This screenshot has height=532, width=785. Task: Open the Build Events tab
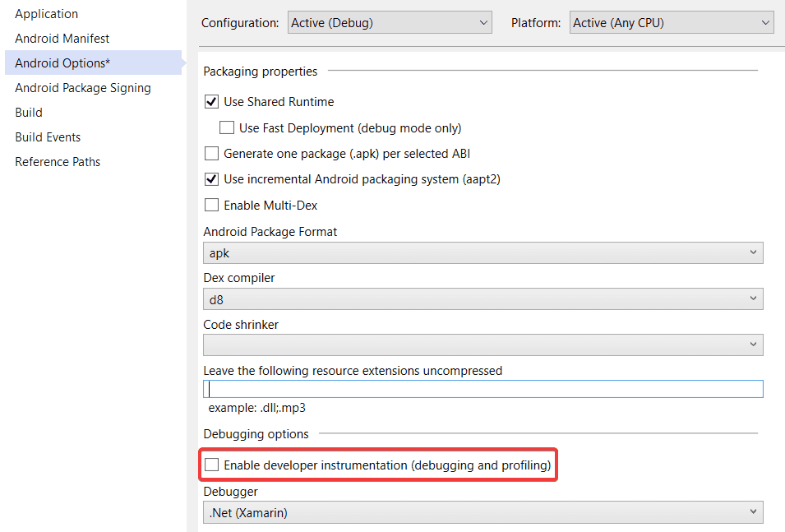coord(48,137)
